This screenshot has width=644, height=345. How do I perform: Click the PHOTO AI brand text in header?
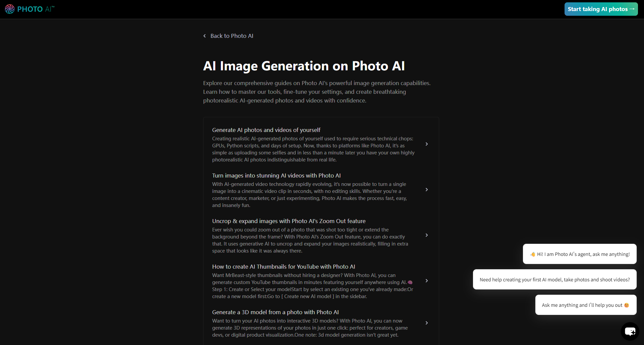[x=36, y=9]
